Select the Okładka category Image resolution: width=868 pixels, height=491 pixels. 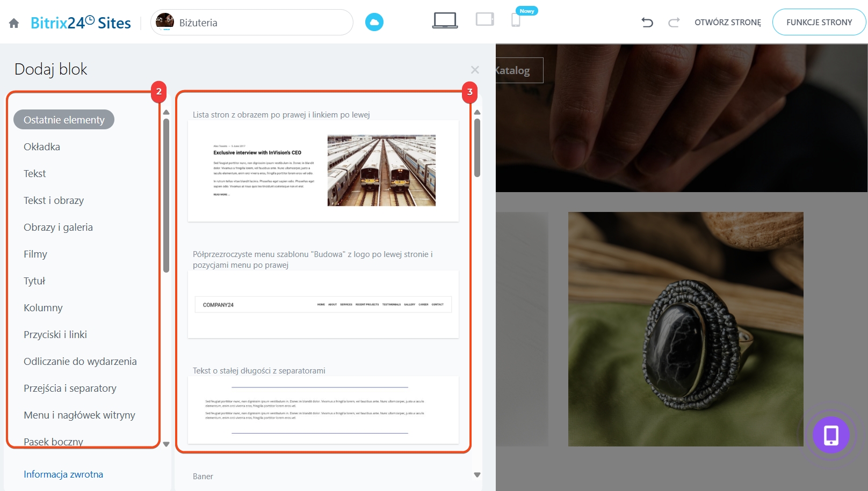point(42,146)
